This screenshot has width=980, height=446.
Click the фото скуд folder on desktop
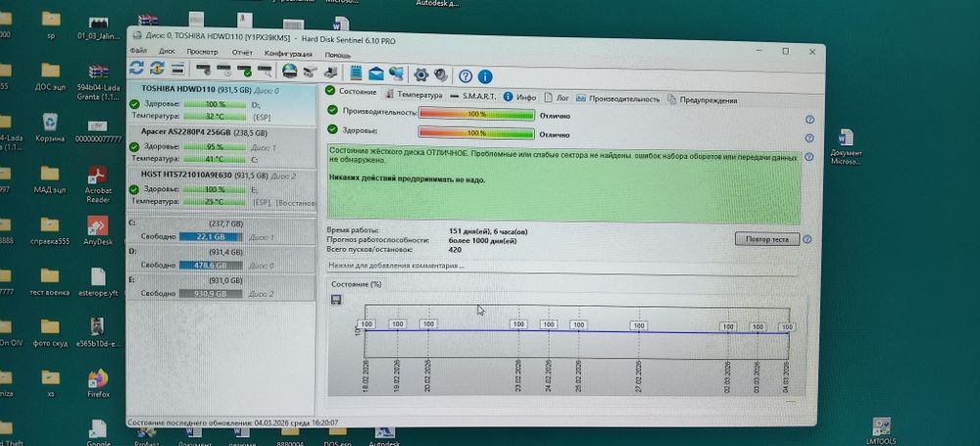[50, 332]
